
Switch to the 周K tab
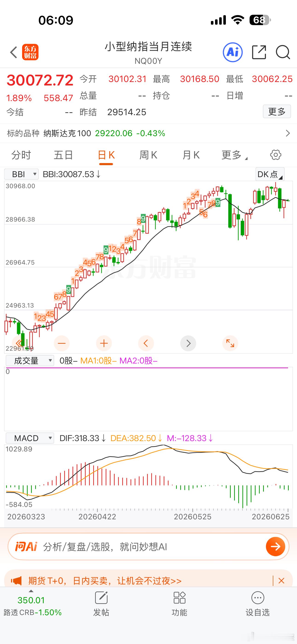[148, 155]
